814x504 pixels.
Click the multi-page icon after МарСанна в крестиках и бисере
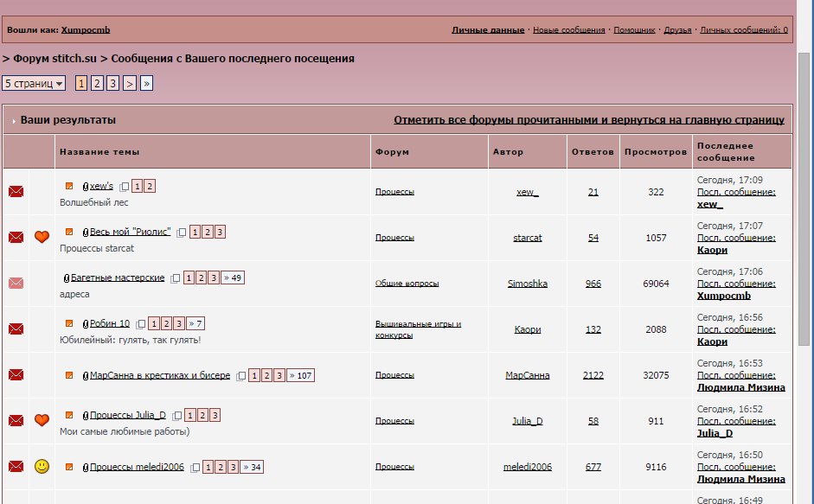click(241, 376)
